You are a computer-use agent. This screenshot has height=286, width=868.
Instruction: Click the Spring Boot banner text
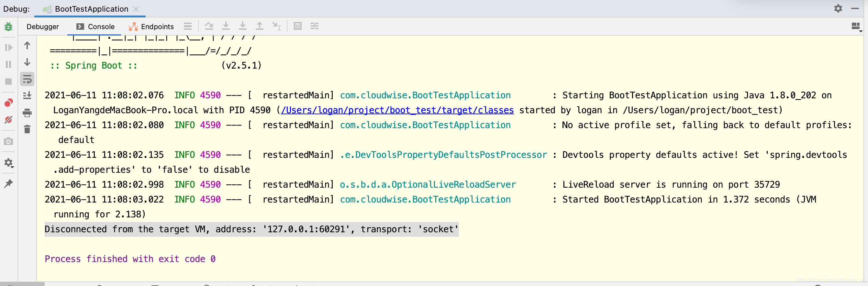coord(94,65)
